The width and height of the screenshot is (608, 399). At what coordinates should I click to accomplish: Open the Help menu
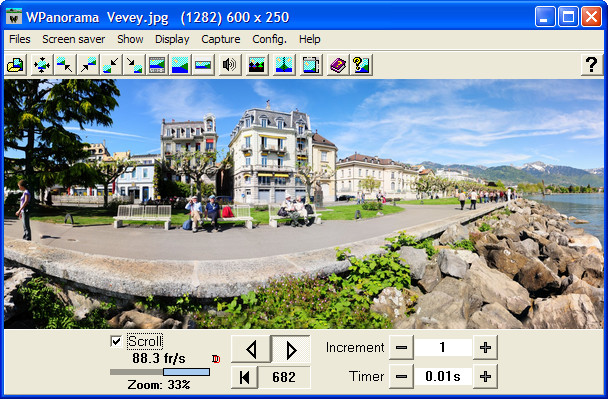(x=309, y=40)
